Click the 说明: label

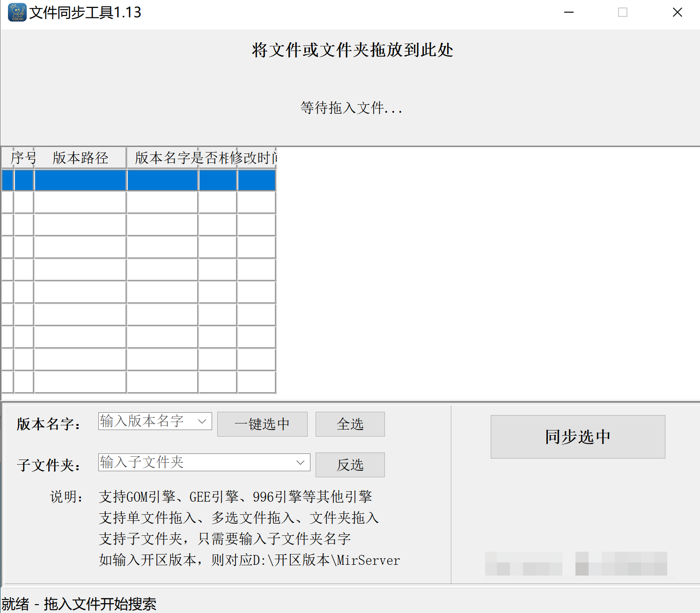pyautogui.click(x=66, y=496)
